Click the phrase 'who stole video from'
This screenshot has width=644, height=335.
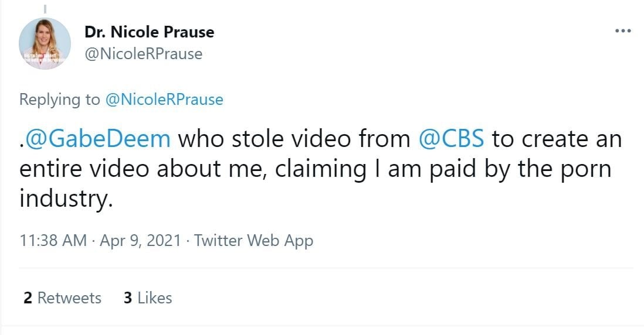point(294,140)
